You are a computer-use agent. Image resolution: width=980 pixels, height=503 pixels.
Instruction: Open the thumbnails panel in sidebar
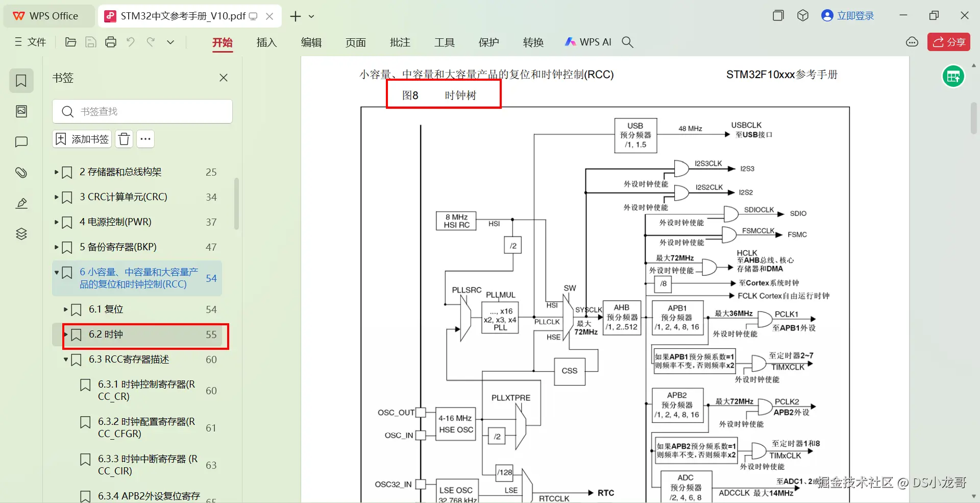pyautogui.click(x=21, y=111)
